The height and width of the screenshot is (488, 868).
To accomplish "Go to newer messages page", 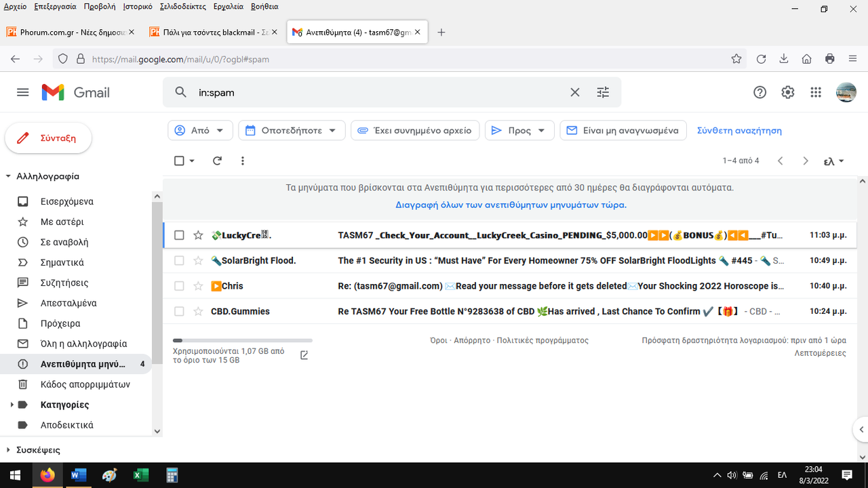I will coord(781,161).
